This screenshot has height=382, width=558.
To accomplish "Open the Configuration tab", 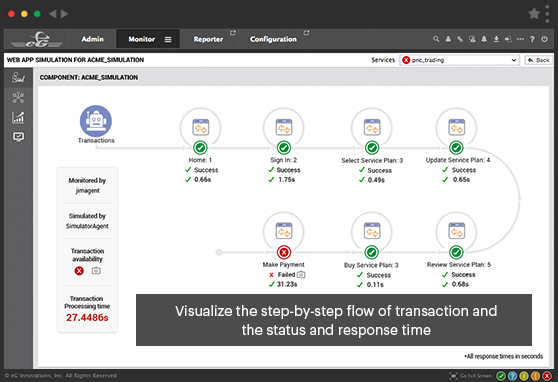I will tap(273, 39).
